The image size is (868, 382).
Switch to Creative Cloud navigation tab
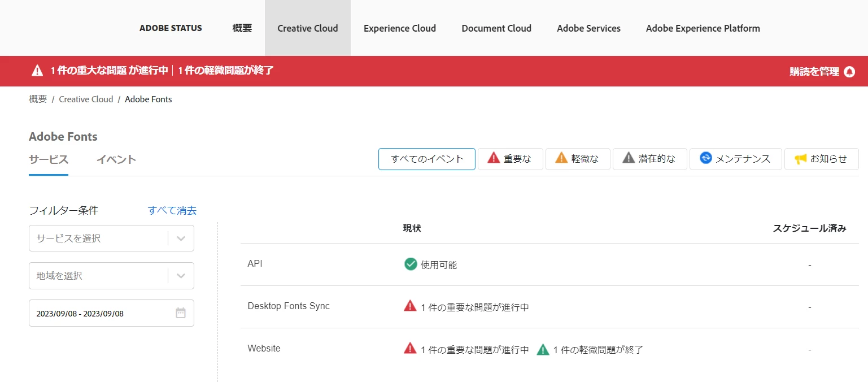[x=308, y=28]
